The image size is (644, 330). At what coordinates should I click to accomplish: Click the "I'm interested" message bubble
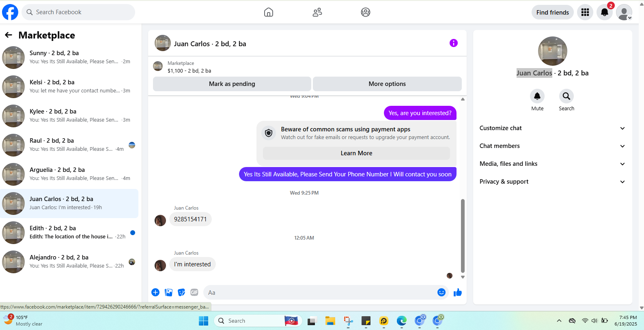[192, 264]
